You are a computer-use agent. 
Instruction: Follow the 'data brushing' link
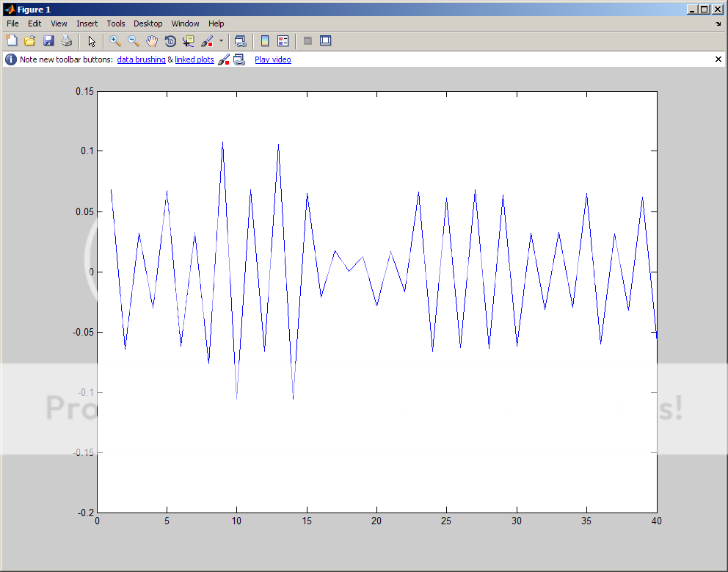[x=141, y=59]
